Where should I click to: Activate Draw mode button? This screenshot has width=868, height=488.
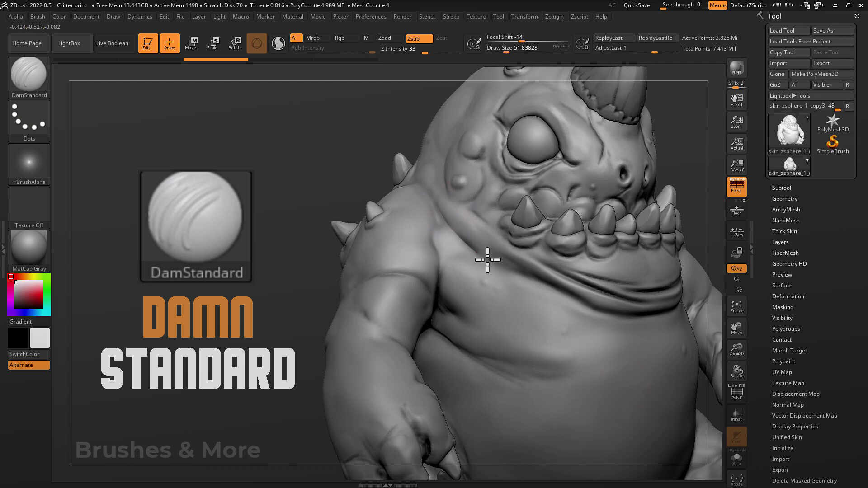tap(170, 43)
